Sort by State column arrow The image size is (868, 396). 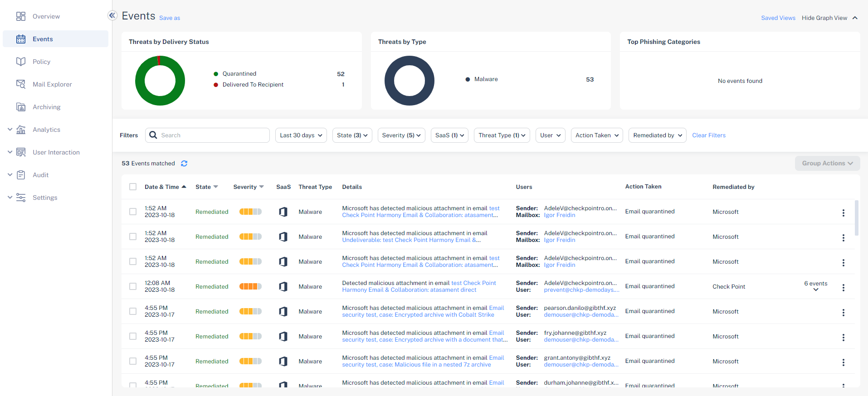click(x=216, y=187)
